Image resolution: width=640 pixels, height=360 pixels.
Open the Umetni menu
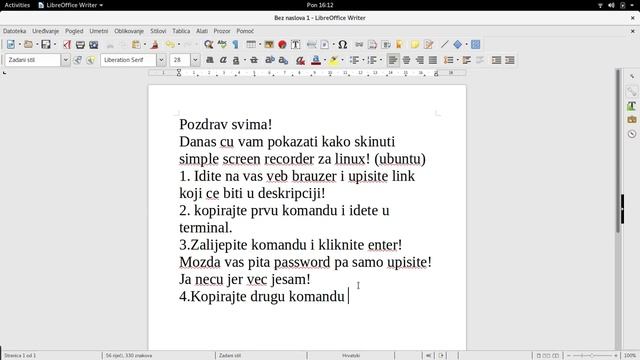(99, 31)
